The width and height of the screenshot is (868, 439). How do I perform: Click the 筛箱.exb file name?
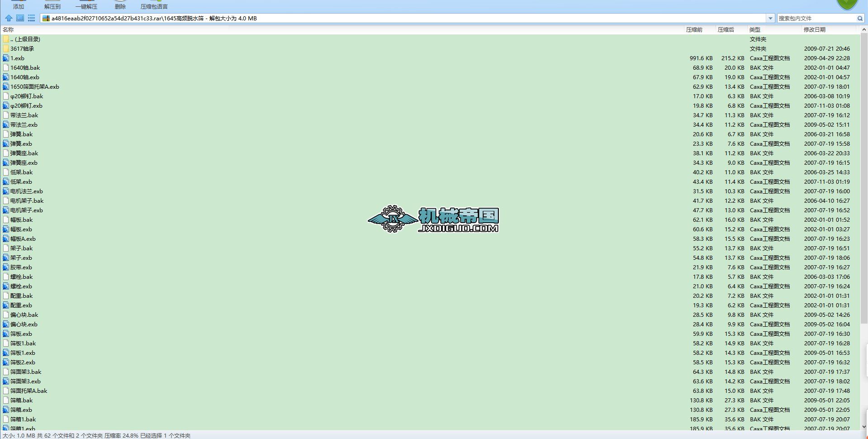point(21,410)
